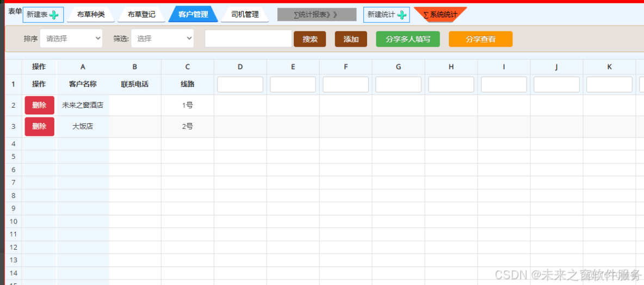
Task: Click the 线路 header cell
Action: click(187, 84)
